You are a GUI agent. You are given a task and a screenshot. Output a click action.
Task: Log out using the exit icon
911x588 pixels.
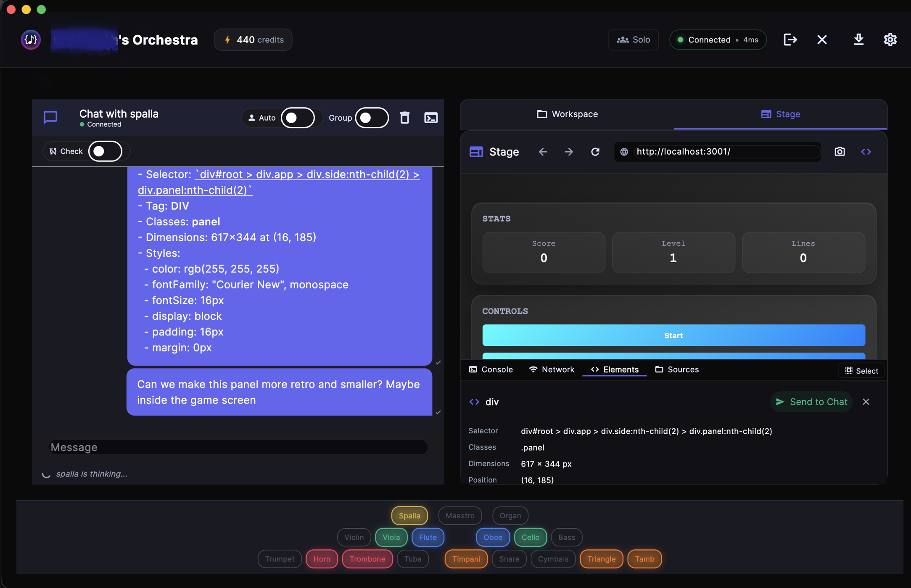[x=790, y=40]
